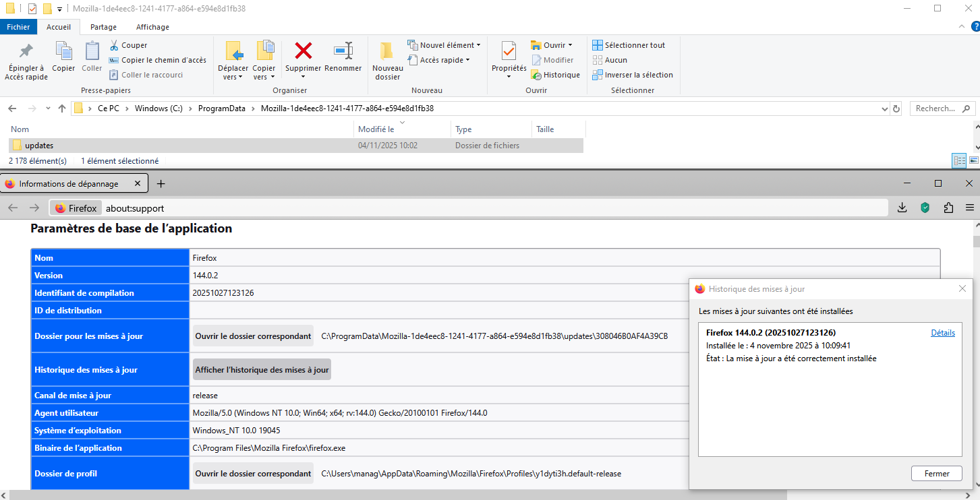Refresh the Explorer address bar location

[x=896, y=108]
